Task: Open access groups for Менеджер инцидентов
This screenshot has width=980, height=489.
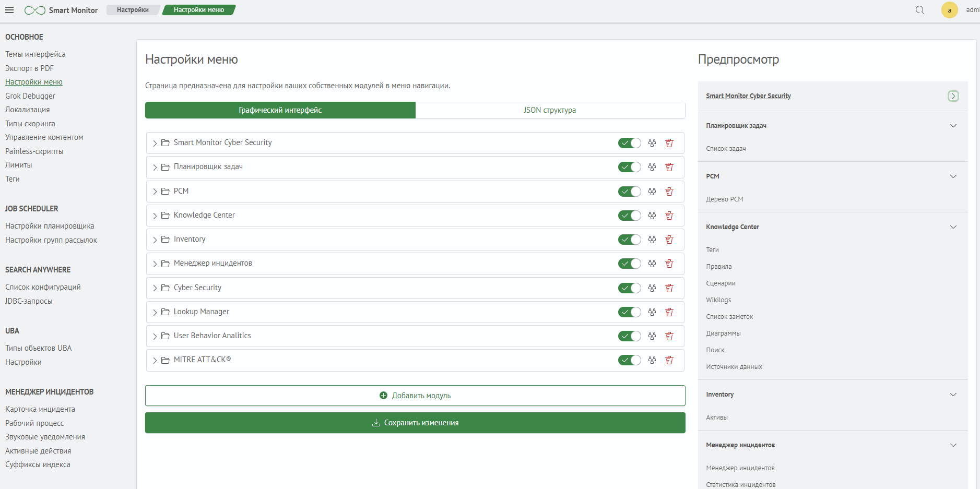Action: pyautogui.click(x=652, y=264)
